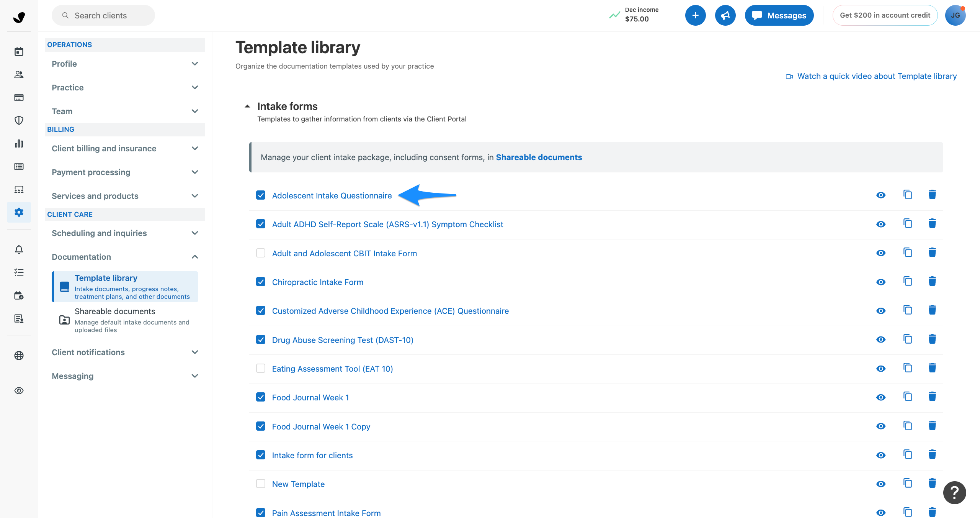Click the notification bell sidebar icon
The image size is (980, 518).
pyautogui.click(x=19, y=249)
